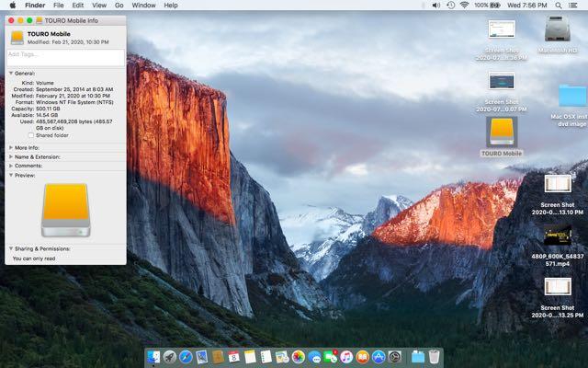Image resolution: width=588 pixels, height=368 pixels.
Task: Open the Photos app in Dock
Action: (x=298, y=356)
